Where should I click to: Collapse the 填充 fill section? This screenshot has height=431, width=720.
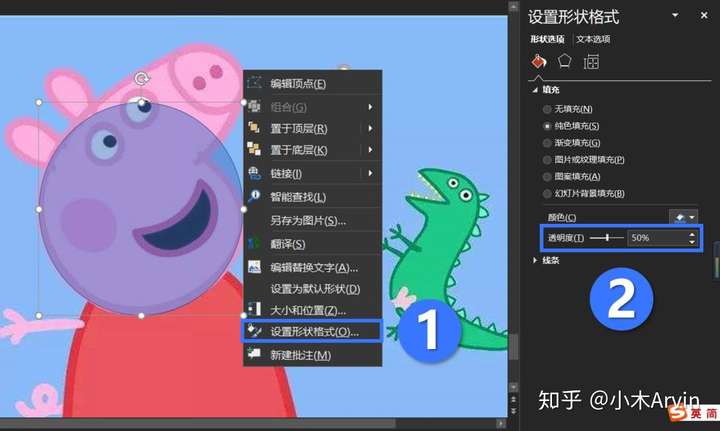pos(535,90)
